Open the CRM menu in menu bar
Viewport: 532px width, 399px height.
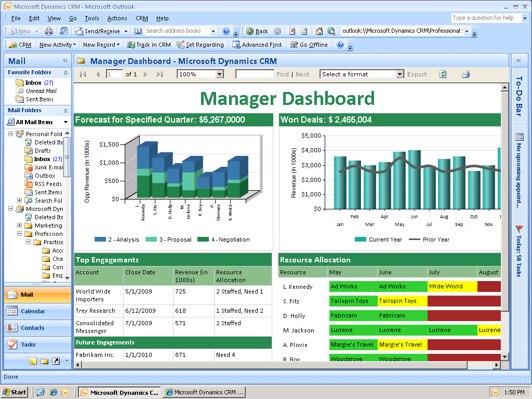[x=141, y=18]
